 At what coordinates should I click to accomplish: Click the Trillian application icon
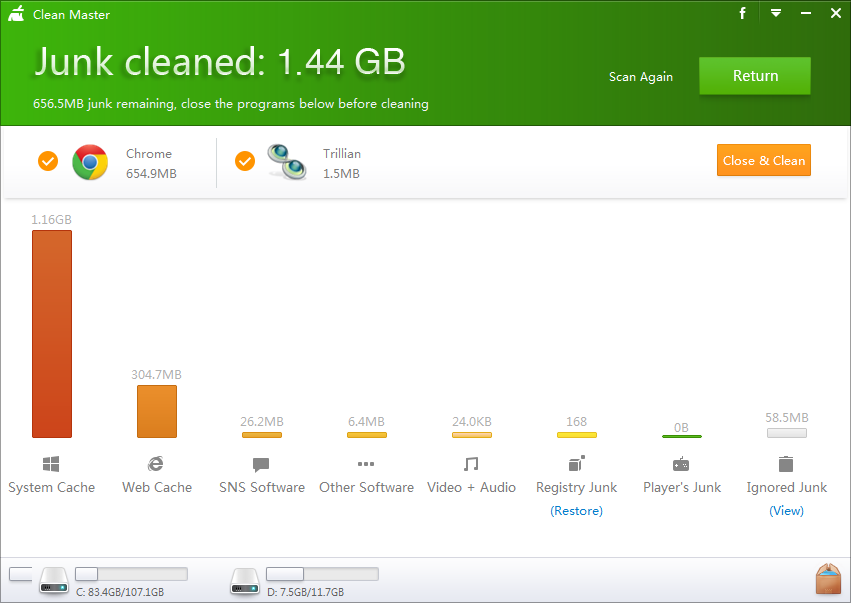pos(287,162)
